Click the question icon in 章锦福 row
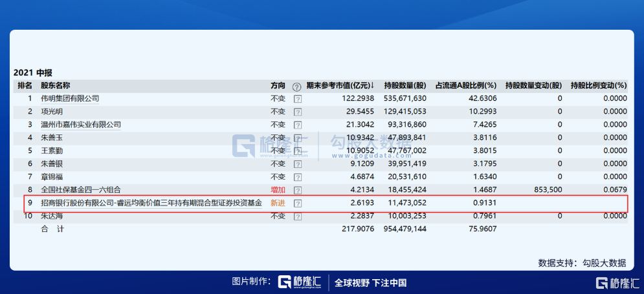Viewport: 644px width, 294px height. pyautogui.click(x=298, y=178)
